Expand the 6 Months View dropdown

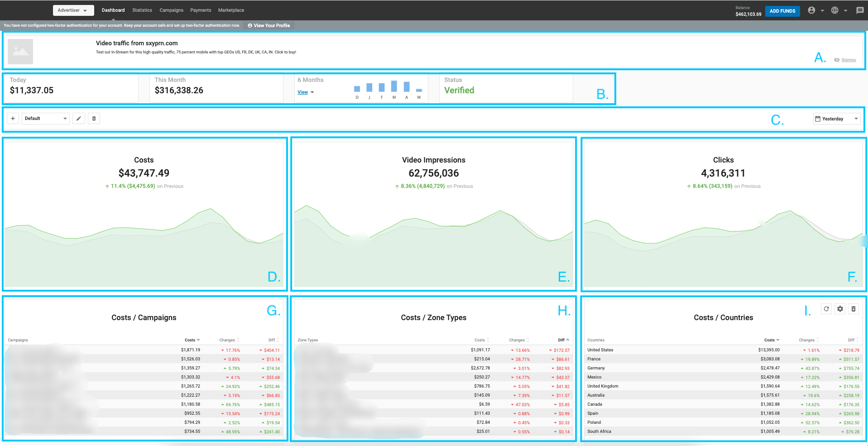[x=306, y=92]
